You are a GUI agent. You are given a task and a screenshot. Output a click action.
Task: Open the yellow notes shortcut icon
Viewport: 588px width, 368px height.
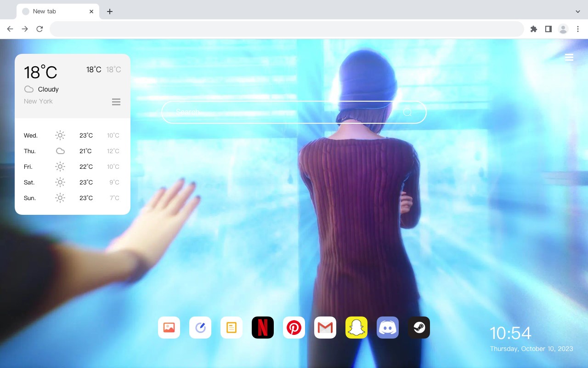[x=232, y=328]
